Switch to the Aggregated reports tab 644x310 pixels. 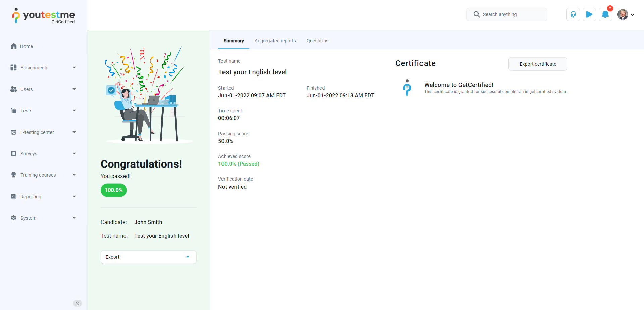point(275,41)
